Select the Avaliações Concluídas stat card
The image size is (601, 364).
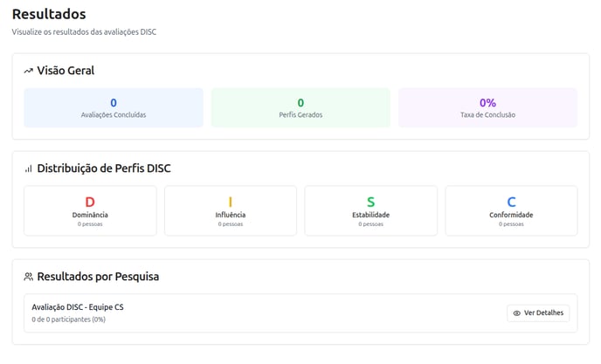pyautogui.click(x=114, y=107)
